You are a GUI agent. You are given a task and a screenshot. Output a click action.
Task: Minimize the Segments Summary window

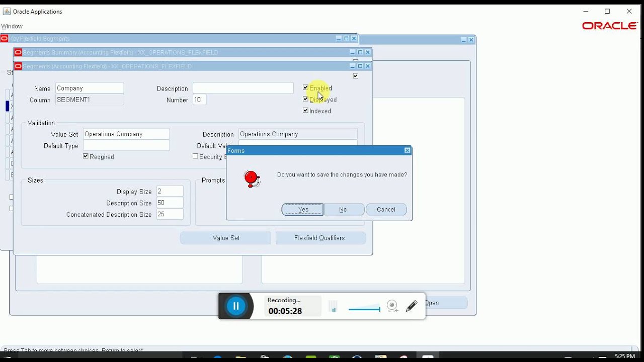point(353,52)
